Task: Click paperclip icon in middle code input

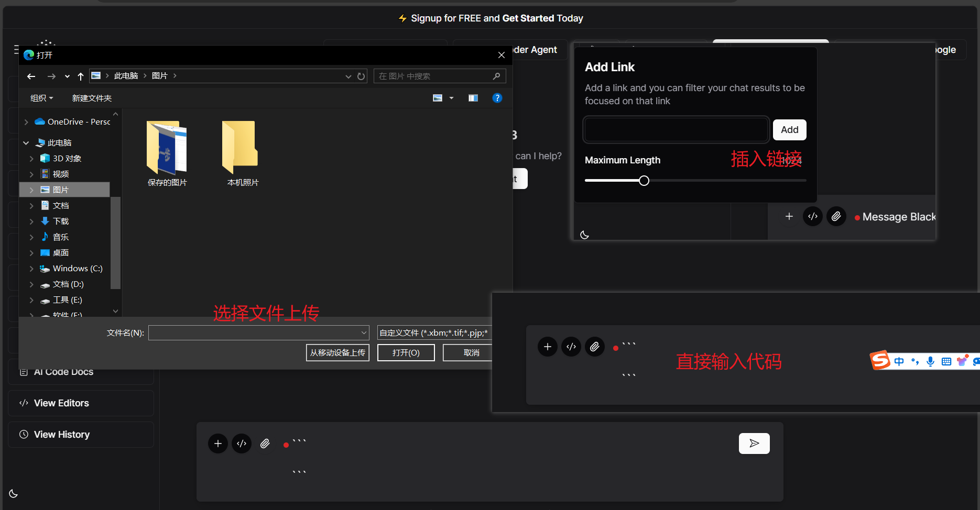Action: tap(595, 347)
